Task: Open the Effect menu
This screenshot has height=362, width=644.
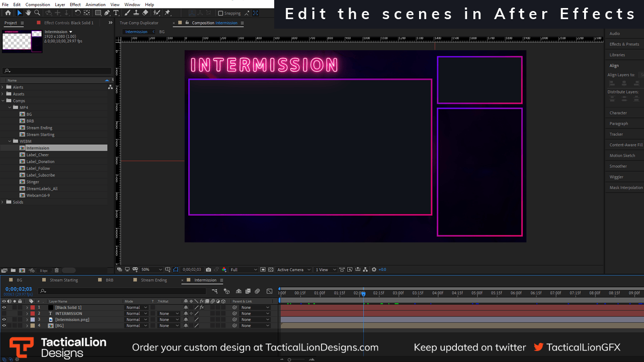Action: [75, 5]
